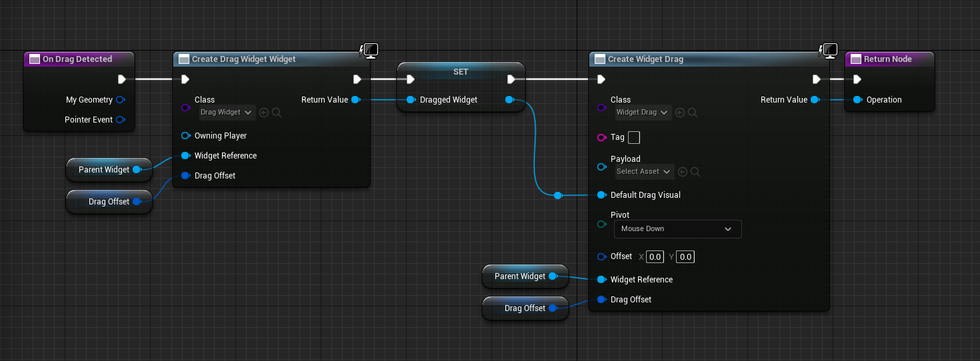This screenshot has height=361, width=980.
Task: Click the browse magnifier icon beside Drag Widget
Action: [x=277, y=113]
